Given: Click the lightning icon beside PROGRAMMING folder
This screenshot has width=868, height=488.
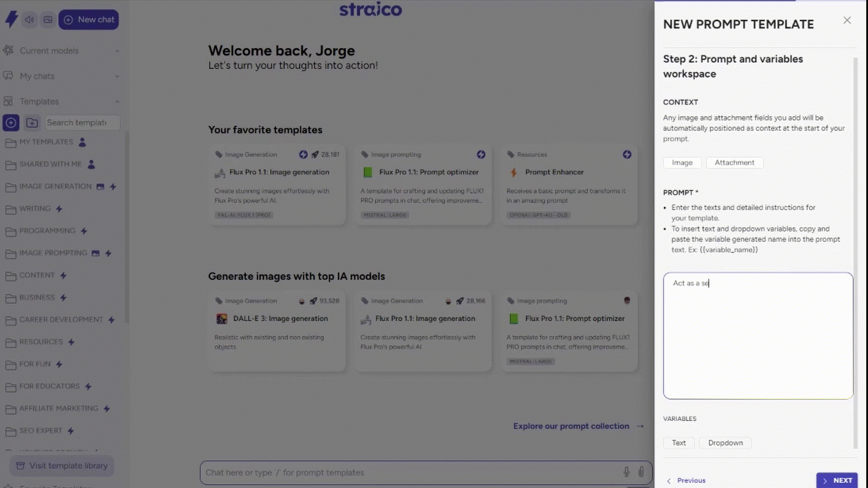Looking at the screenshot, I should [84, 231].
